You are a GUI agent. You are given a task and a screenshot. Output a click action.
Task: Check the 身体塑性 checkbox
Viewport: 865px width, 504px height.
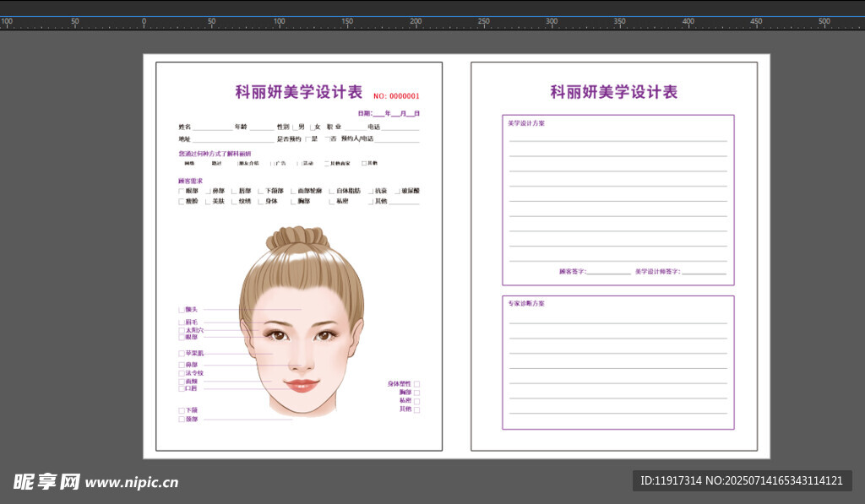click(416, 384)
